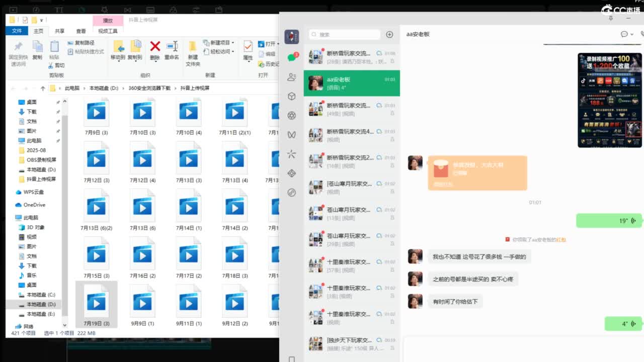Click the Rename icon in Explorer ribbon

pos(172,47)
